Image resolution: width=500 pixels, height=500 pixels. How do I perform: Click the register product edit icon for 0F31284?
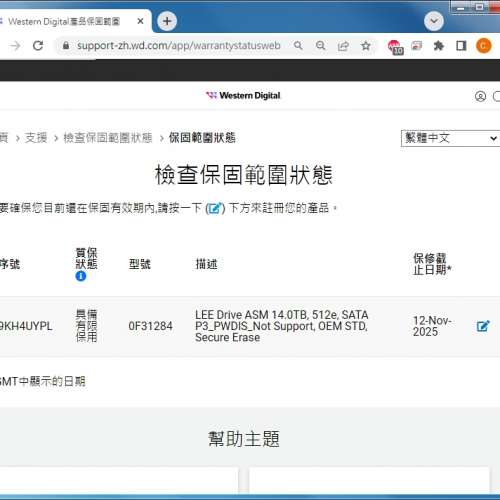point(483,326)
